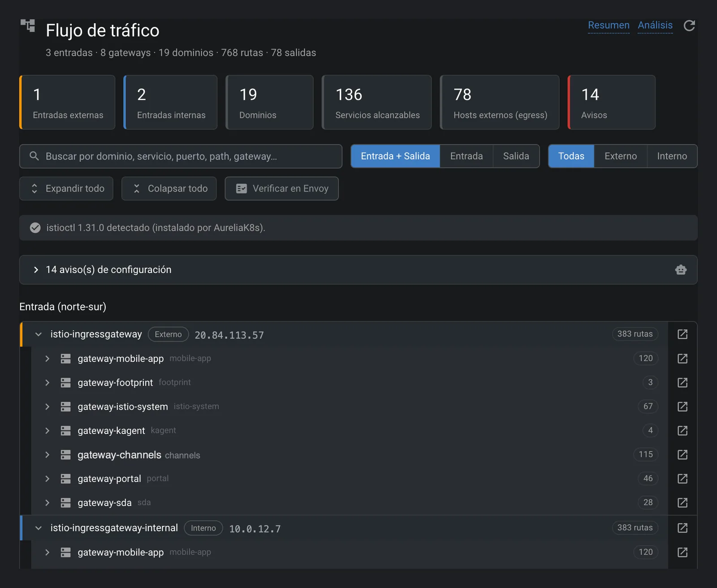This screenshot has height=588, width=717.
Task: Open external link for gateway-footprint row
Action: tap(682, 382)
